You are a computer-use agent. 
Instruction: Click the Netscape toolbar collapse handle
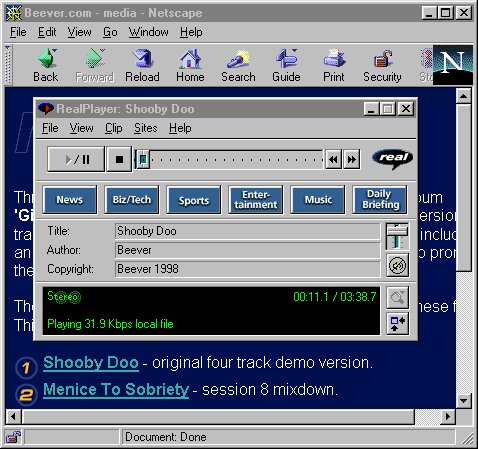[x=8, y=65]
